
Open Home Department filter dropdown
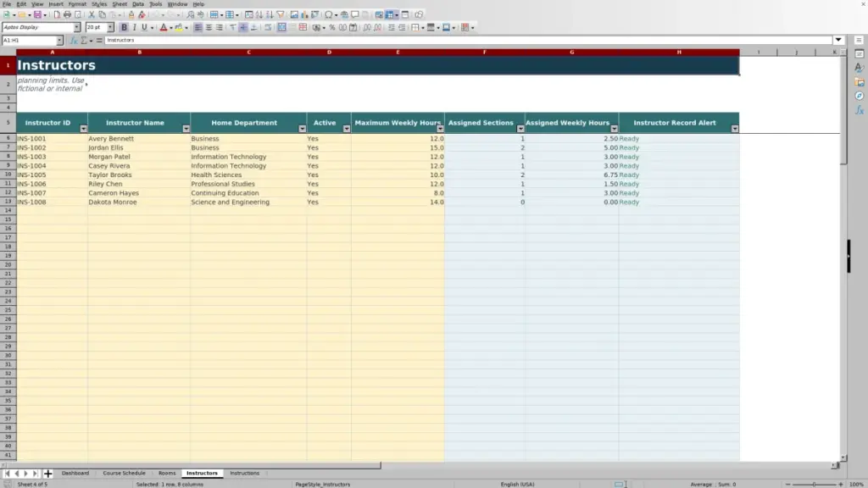[x=303, y=129]
